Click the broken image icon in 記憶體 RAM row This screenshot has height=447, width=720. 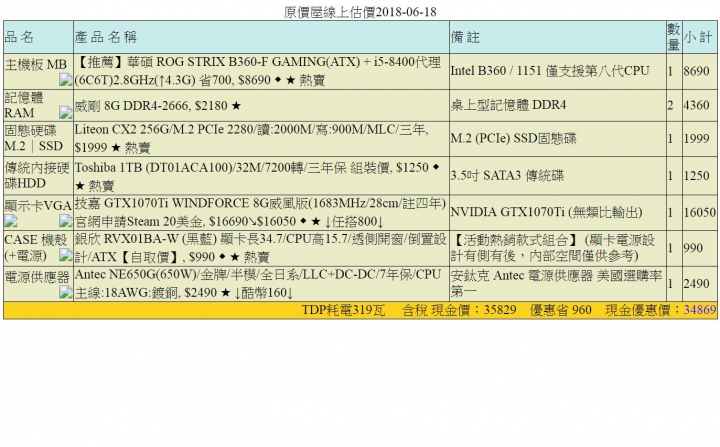(x=66, y=112)
